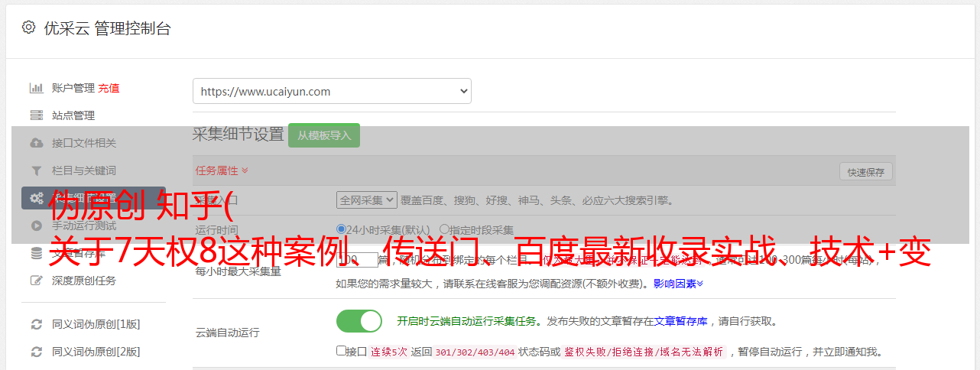Open the 全网采集 dropdown
Image resolution: width=980 pixels, height=370 pixels.
coord(367,200)
